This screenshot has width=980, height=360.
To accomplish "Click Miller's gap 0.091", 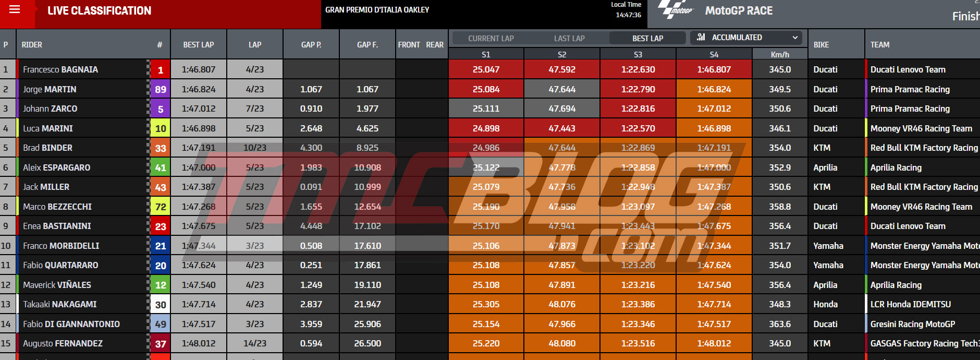I will tap(311, 187).
